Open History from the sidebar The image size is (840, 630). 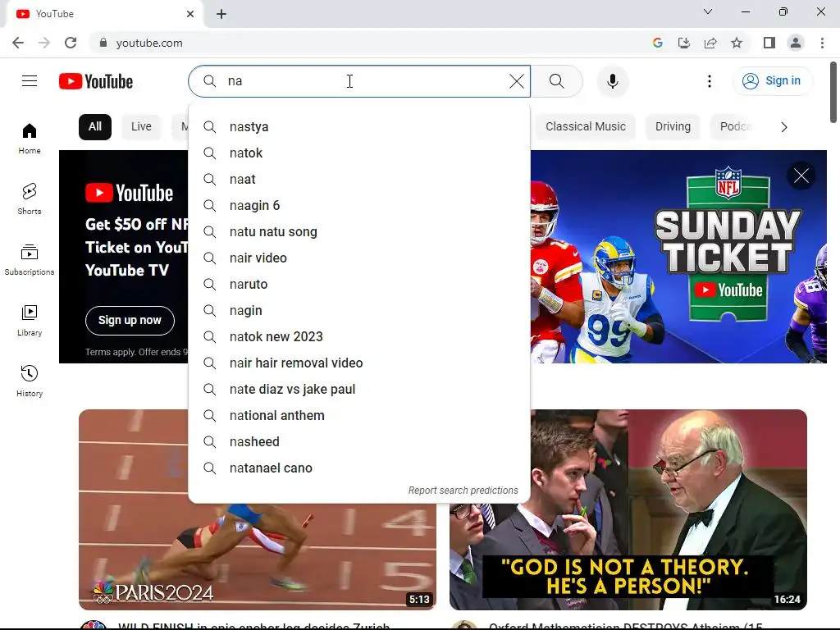(30, 381)
